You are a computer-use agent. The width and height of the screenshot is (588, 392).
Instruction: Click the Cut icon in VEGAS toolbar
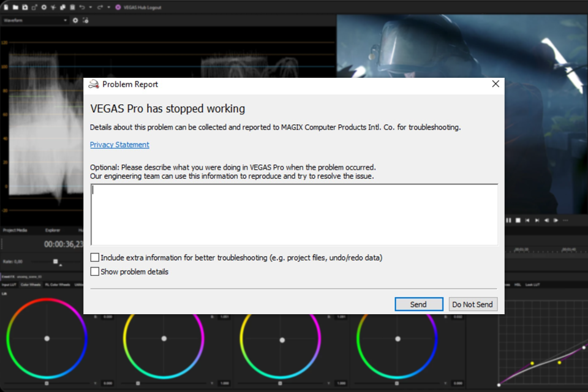click(53, 7)
